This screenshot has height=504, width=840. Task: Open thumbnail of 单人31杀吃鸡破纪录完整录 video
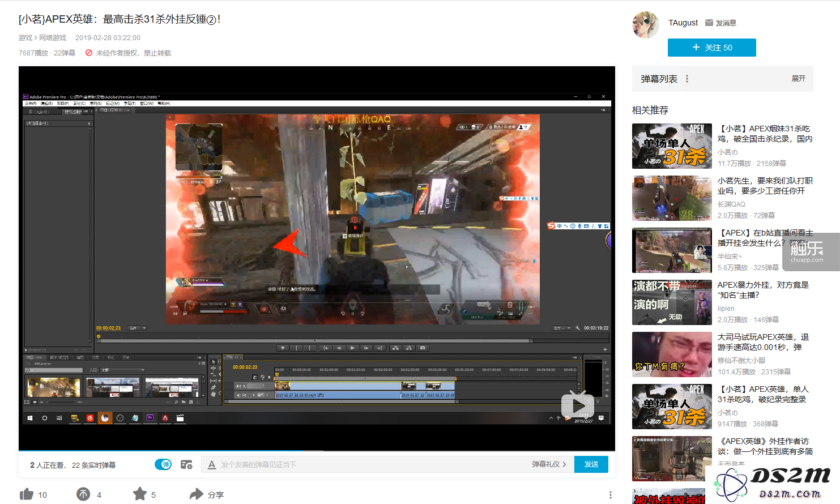click(x=672, y=407)
